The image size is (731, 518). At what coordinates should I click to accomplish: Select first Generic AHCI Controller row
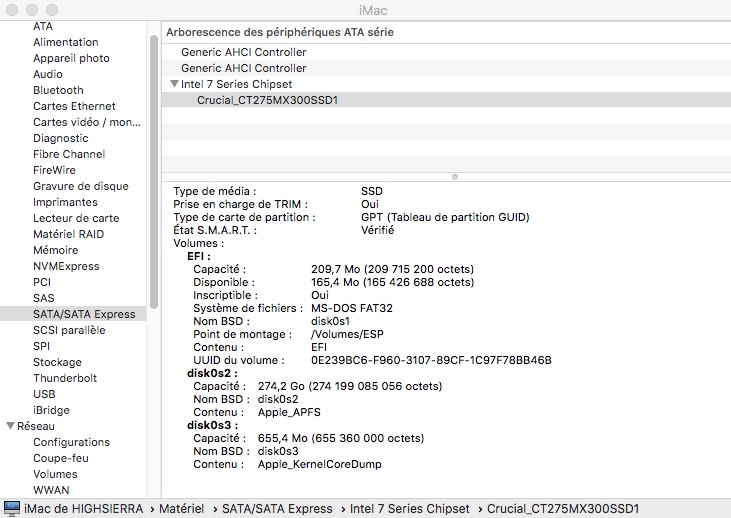tap(446, 52)
